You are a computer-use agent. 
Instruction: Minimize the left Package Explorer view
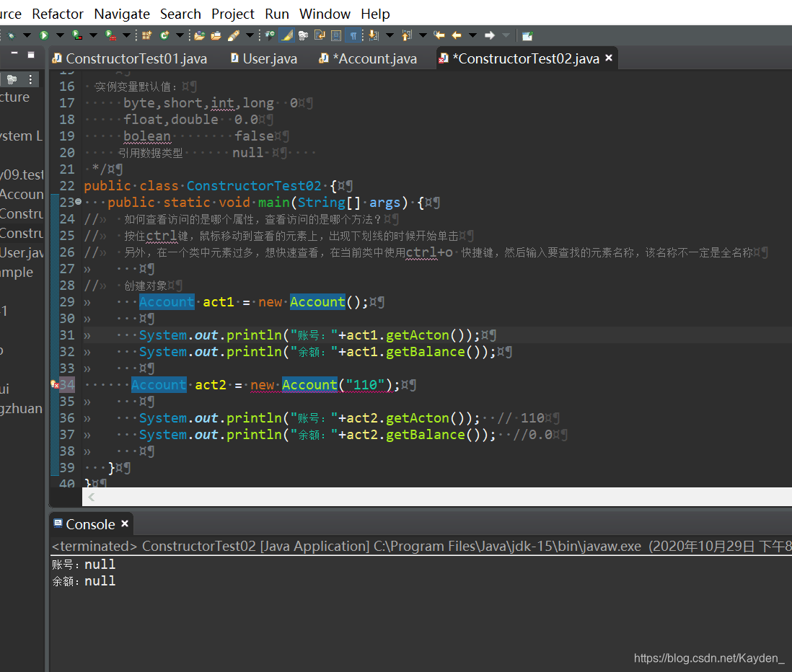pos(14,53)
